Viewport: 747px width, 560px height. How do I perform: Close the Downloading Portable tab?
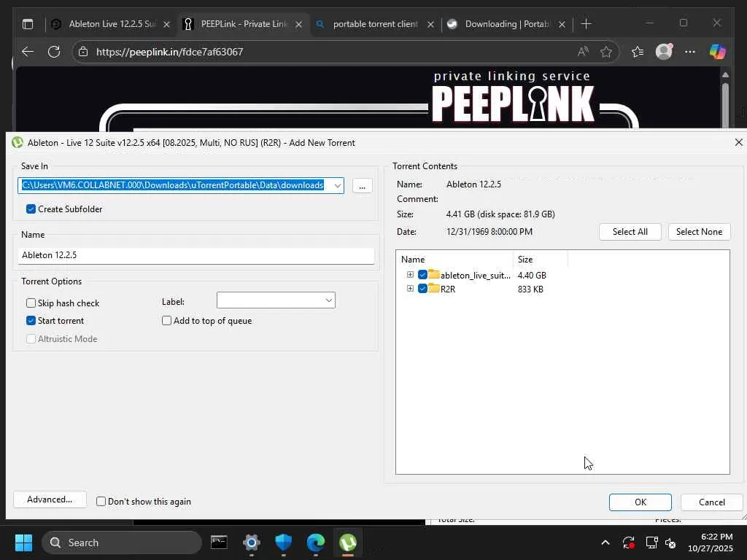tap(562, 24)
